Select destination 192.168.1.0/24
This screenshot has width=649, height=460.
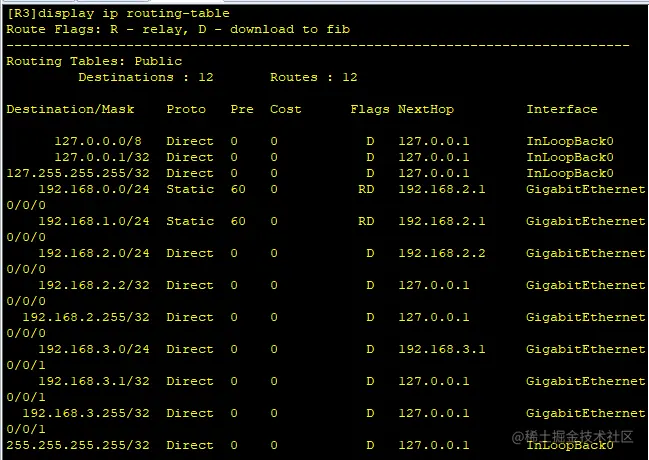[94, 221]
